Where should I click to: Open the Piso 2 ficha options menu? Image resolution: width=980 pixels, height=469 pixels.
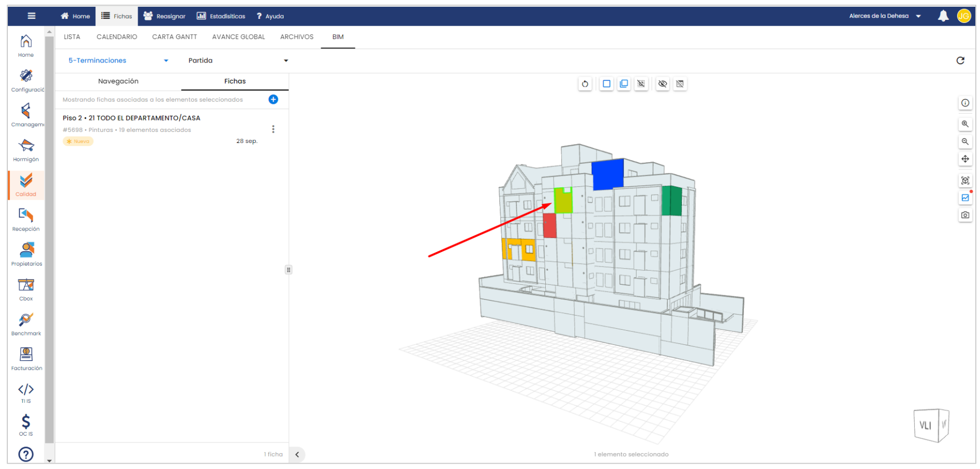click(273, 129)
